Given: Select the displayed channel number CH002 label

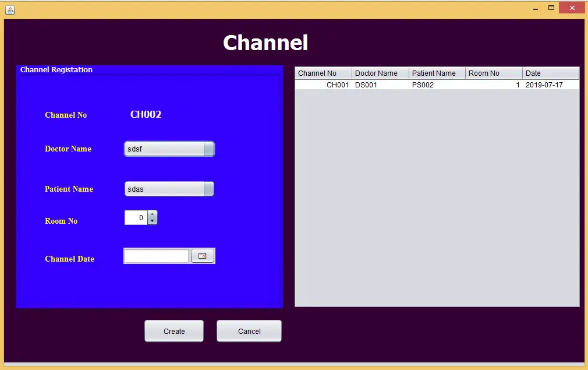Looking at the screenshot, I should tap(146, 114).
